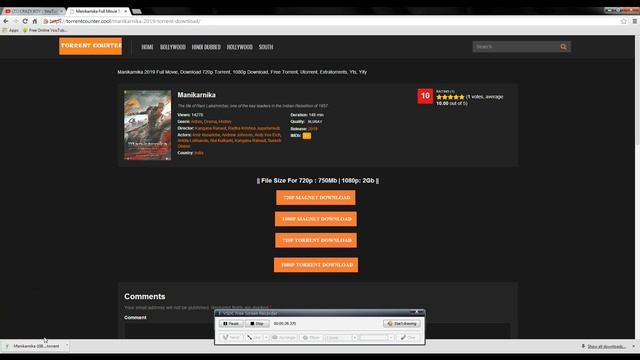This screenshot has height=360, width=640.
Task: Click 1080P TORRENT DOWNLOAD button
Action: pos(316,264)
